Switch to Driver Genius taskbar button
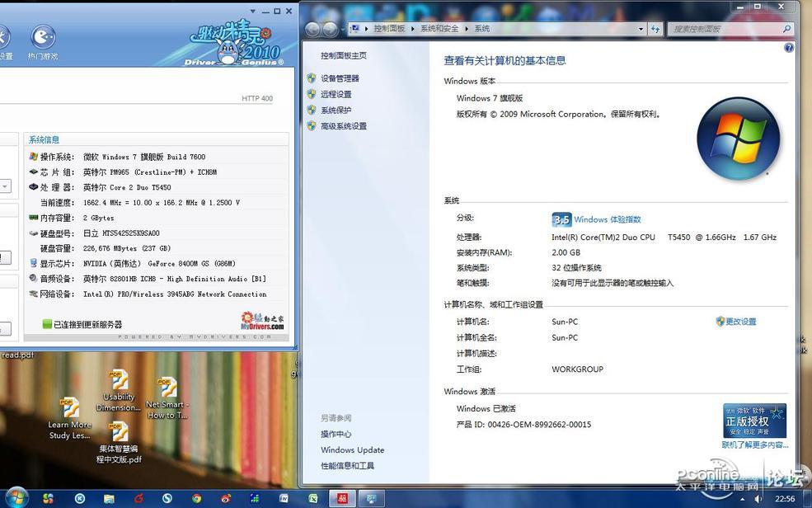The width and height of the screenshot is (812, 508). pos(342,499)
